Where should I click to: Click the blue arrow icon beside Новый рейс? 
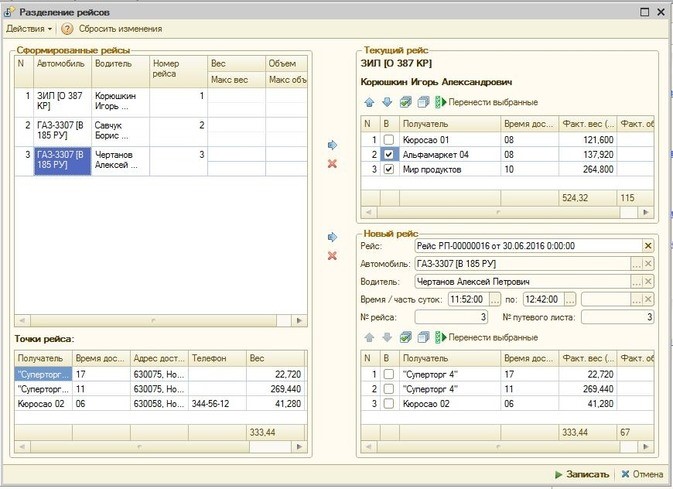click(332, 237)
